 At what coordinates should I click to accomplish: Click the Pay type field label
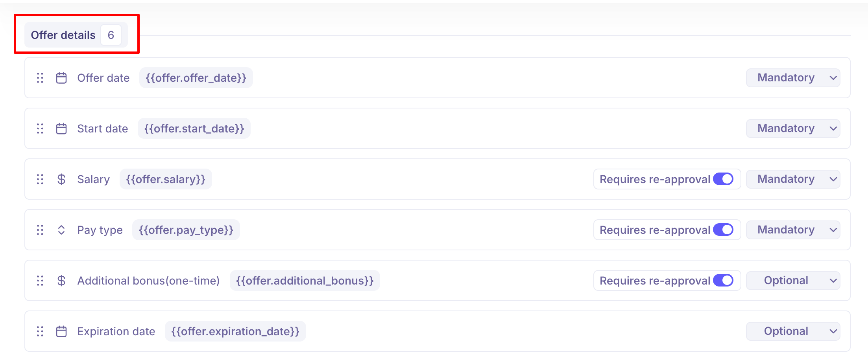pos(100,230)
